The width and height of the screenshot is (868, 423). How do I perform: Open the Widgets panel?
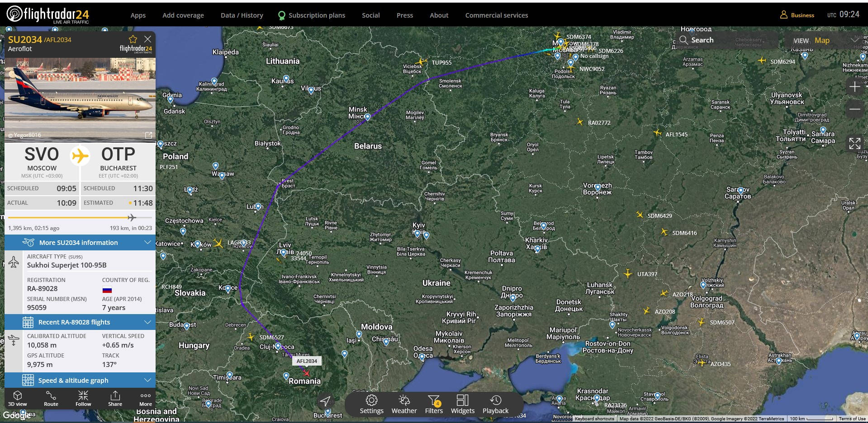tap(463, 404)
